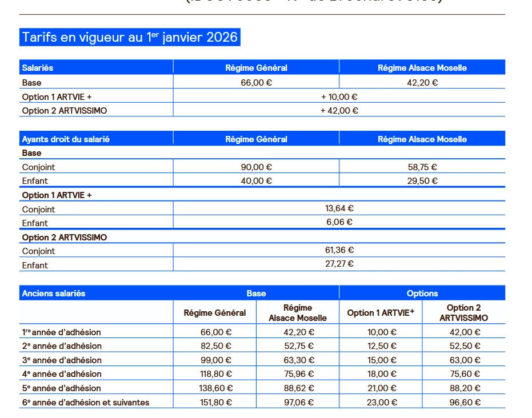Select 'Option 1 ARTVIE +' label in Salariés table
The width and height of the screenshot is (532, 418).
point(57,97)
